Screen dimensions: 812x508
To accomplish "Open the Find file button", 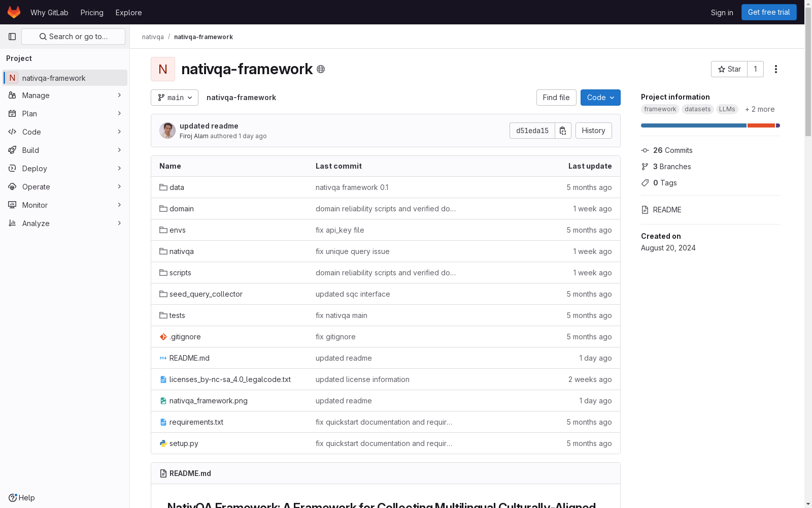I will [556, 98].
